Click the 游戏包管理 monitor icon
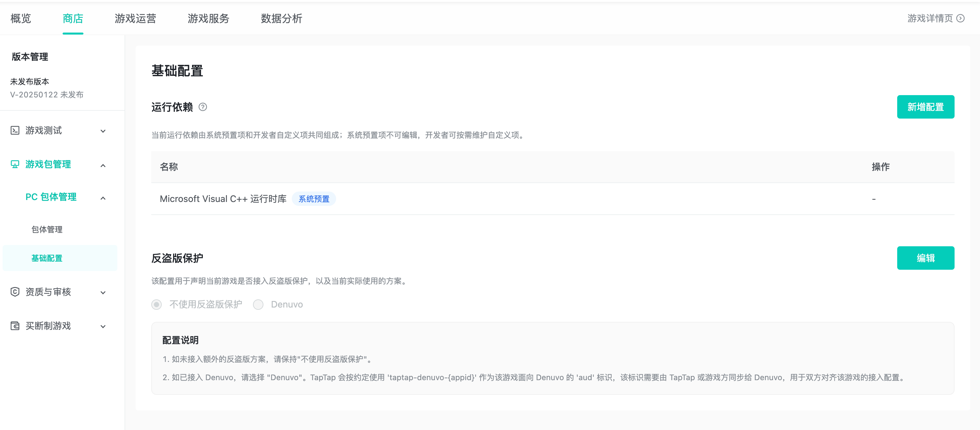Image resolution: width=980 pixels, height=430 pixels. [x=14, y=164]
